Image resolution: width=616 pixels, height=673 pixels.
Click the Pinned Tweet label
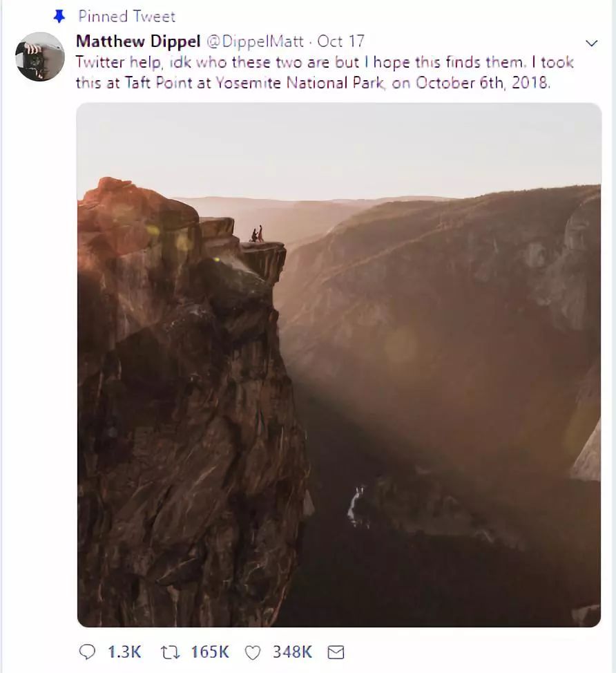pos(127,16)
